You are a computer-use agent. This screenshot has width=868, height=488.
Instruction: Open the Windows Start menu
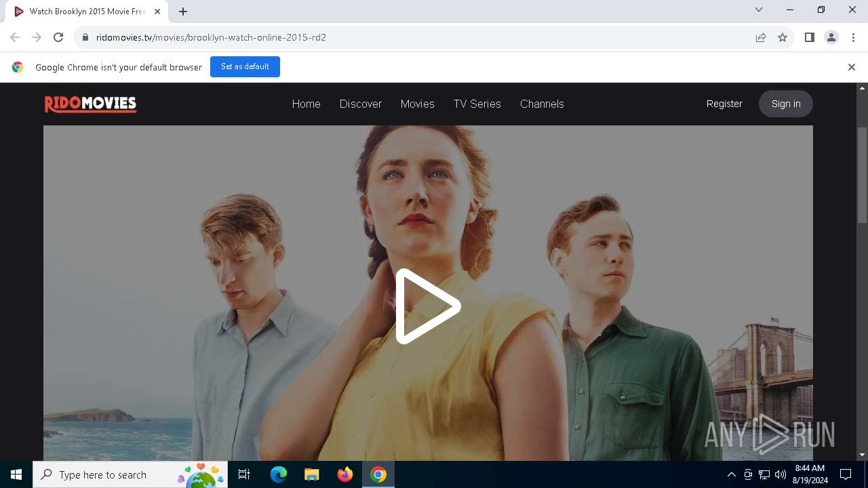(16, 474)
